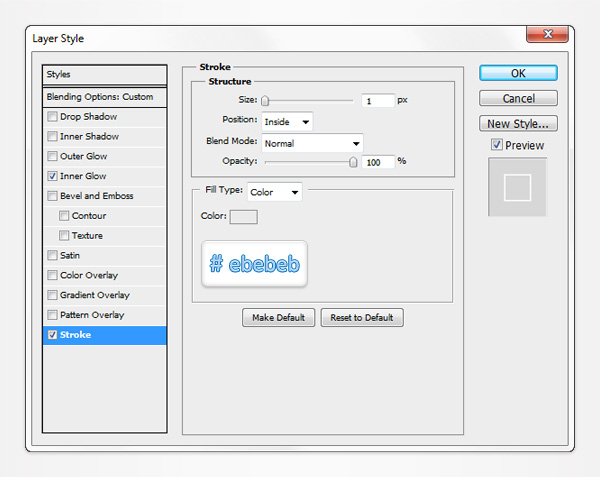Screen dimensions: 600x477
Task: Enable the Bevel and Emboss checkbox
Action: [x=52, y=196]
